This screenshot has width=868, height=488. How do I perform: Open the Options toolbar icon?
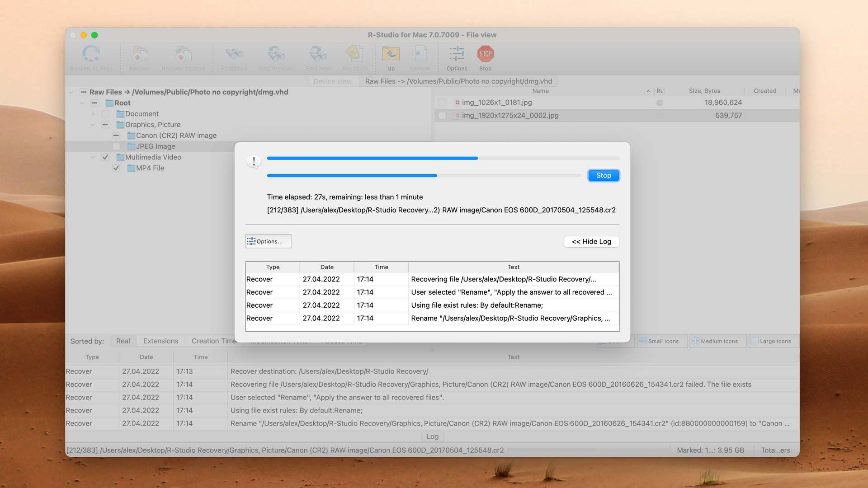(x=457, y=54)
